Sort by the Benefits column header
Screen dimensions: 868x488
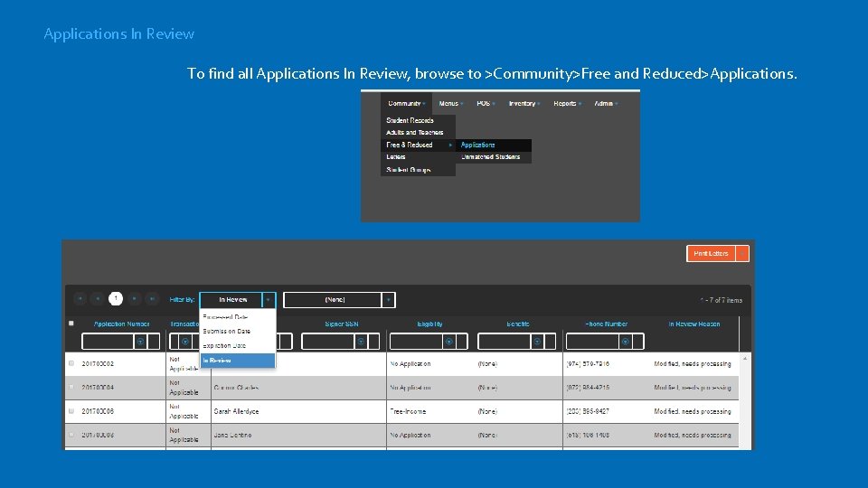coord(518,324)
